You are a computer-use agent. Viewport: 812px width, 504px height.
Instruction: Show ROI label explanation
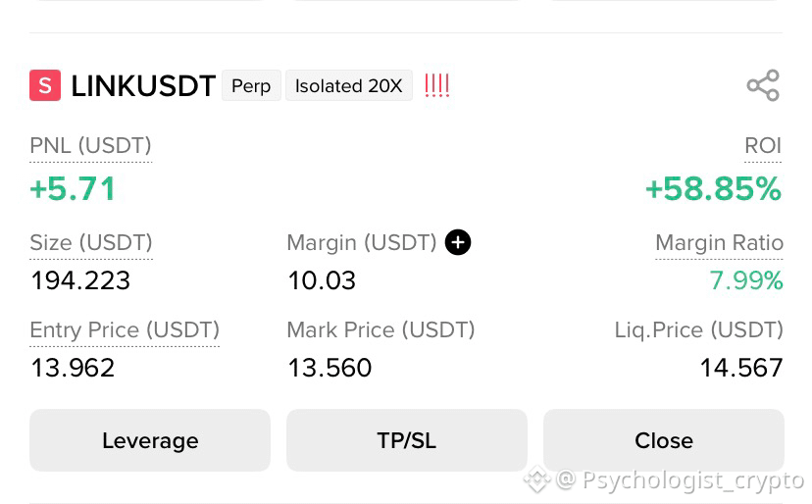click(763, 146)
